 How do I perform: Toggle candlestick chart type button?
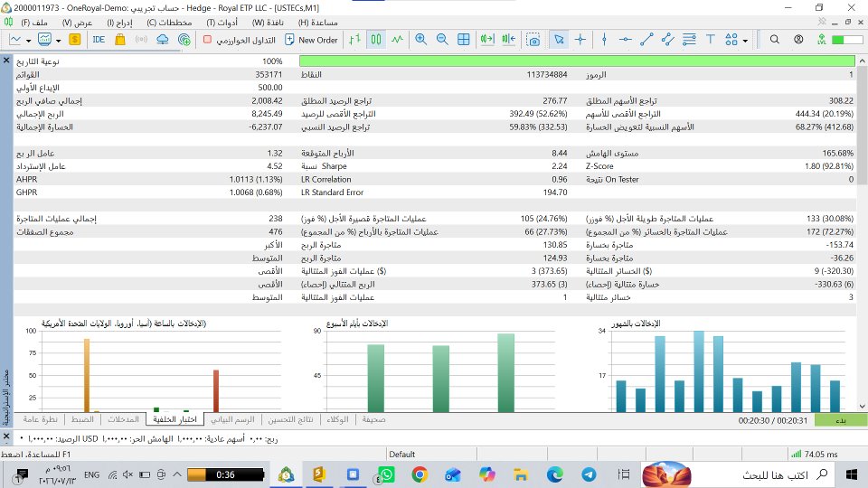click(376, 39)
